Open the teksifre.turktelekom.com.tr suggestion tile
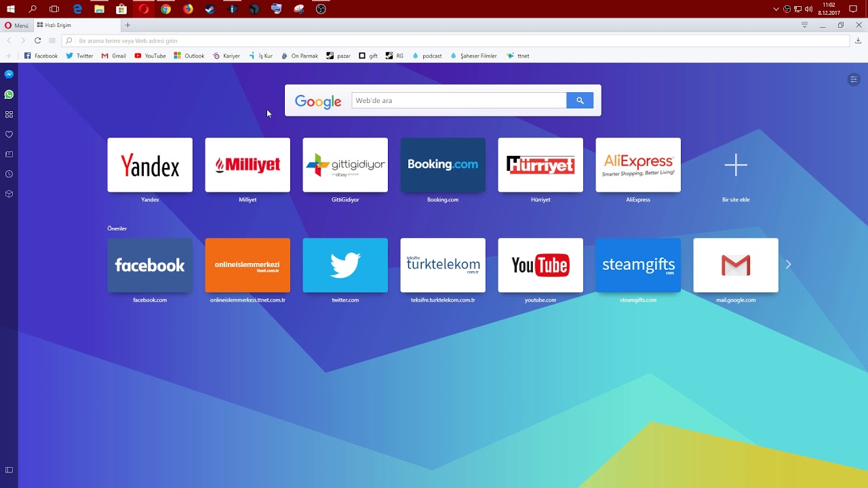 pos(443,265)
